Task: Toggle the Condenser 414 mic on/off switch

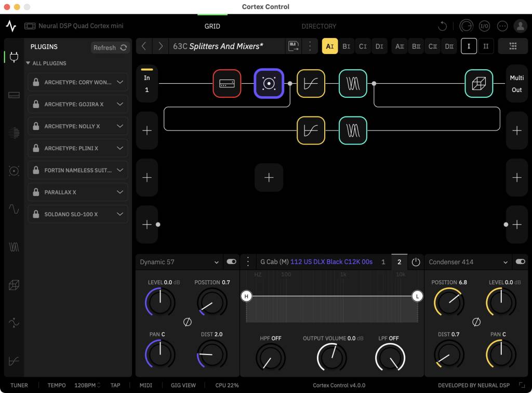Action: pos(521,261)
